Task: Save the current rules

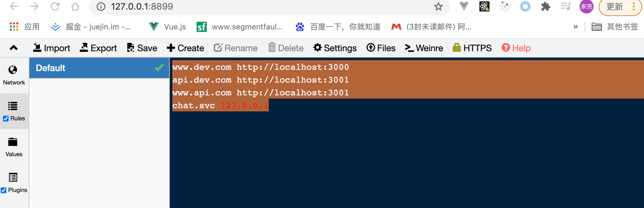Action: tap(142, 48)
